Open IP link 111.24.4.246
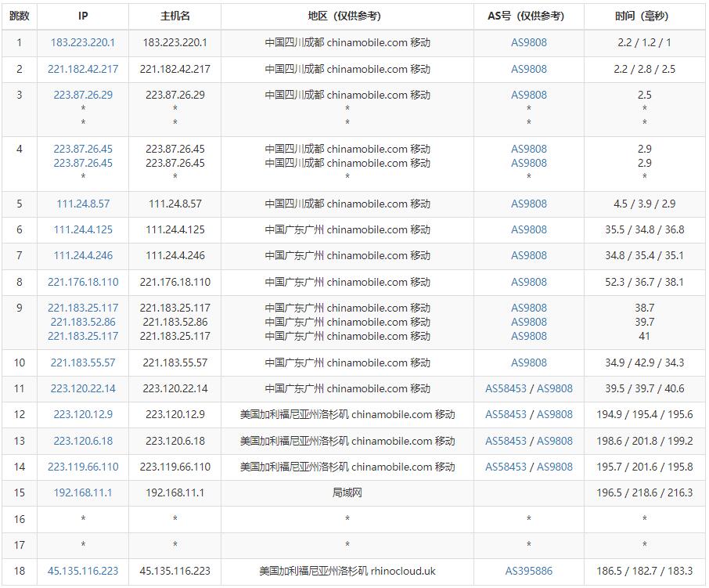This screenshot has height=588, width=709. tap(83, 255)
